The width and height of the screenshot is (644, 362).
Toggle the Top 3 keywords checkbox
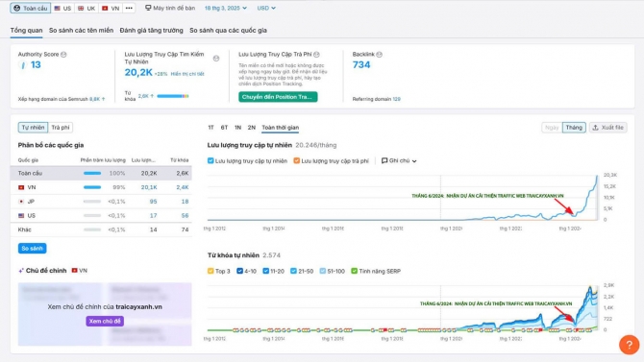[211, 272]
